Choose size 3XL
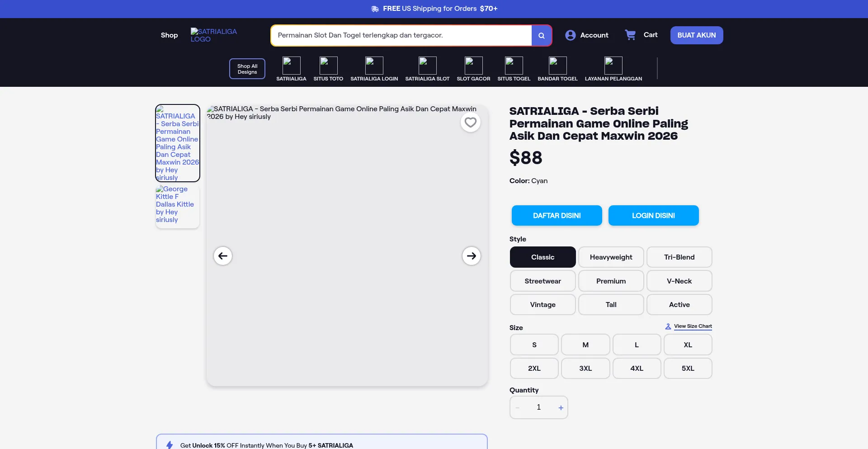Screen dimensions: 868x449 (585, 369)
